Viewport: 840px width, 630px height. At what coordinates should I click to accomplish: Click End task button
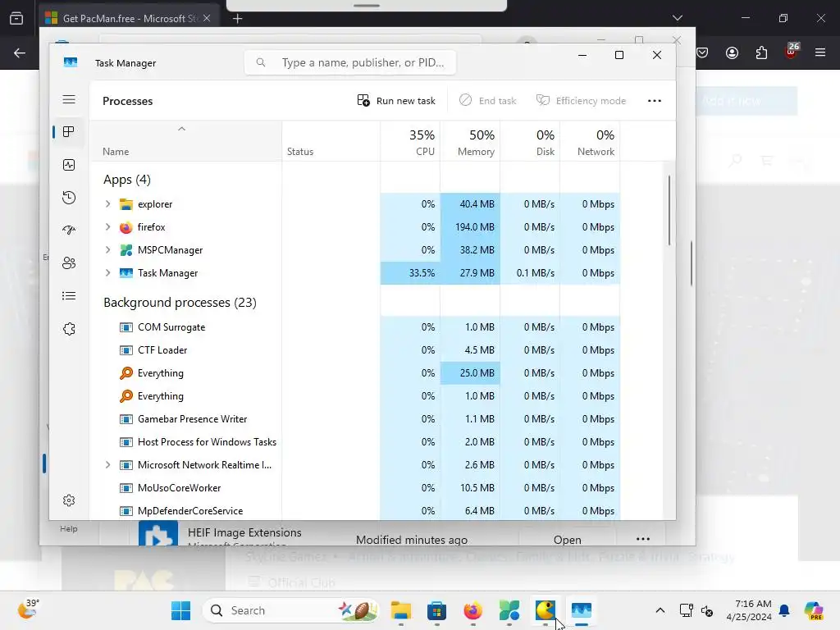coord(488,101)
